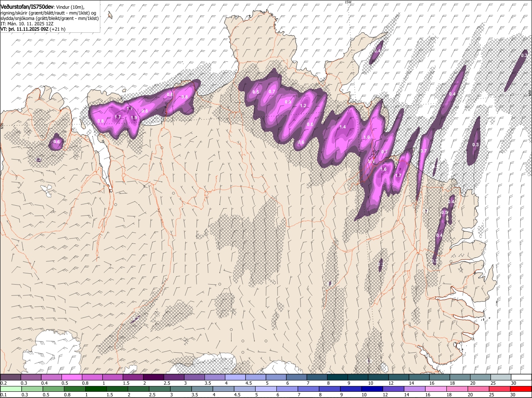
Task: Click the bright pink 0.5 swatch in purple scale
Action: pyautogui.click(x=71, y=377)
